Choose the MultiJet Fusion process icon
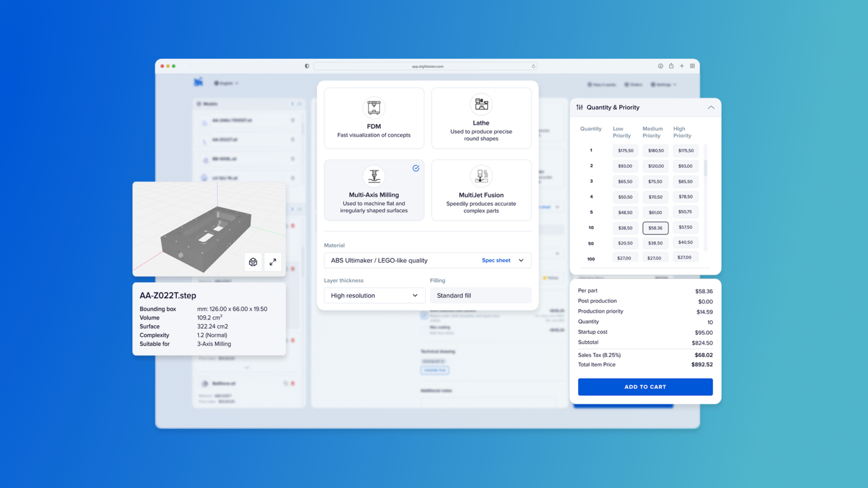This screenshot has height=488, width=868. (481, 176)
